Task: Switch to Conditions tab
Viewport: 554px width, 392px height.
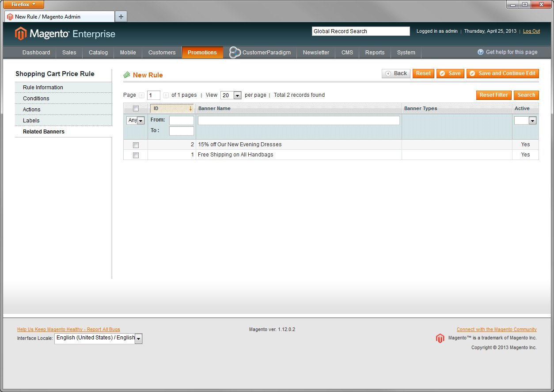Action: tap(64, 99)
